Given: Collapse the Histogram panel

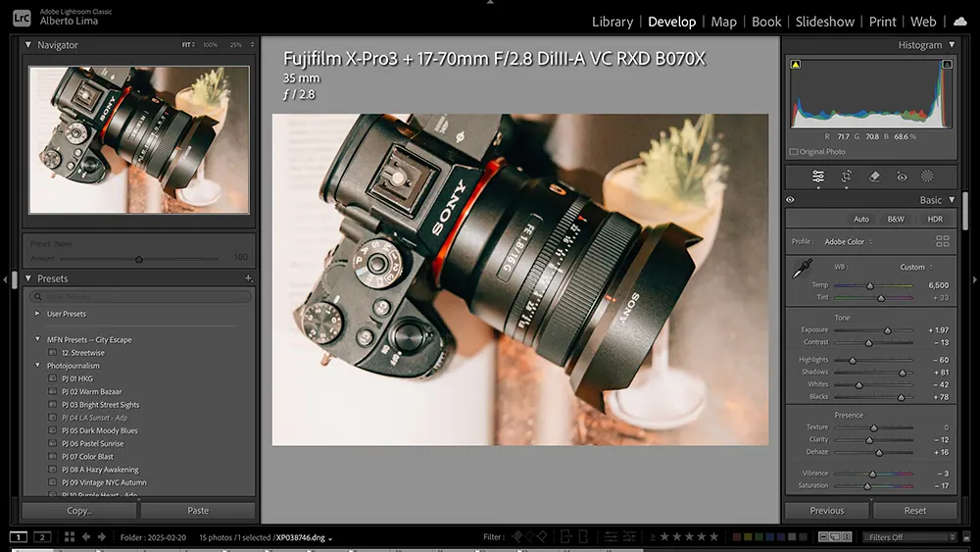Looking at the screenshot, I should click(952, 45).
